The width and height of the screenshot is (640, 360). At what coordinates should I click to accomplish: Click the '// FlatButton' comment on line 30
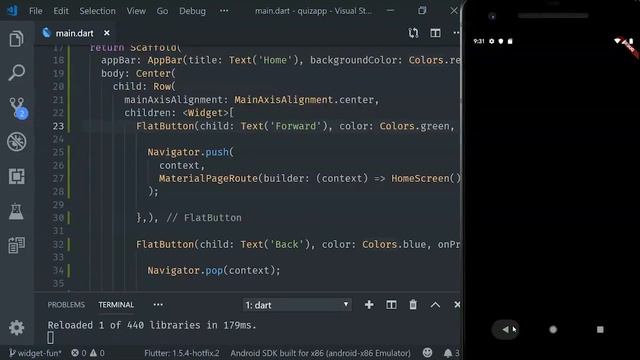204,218
